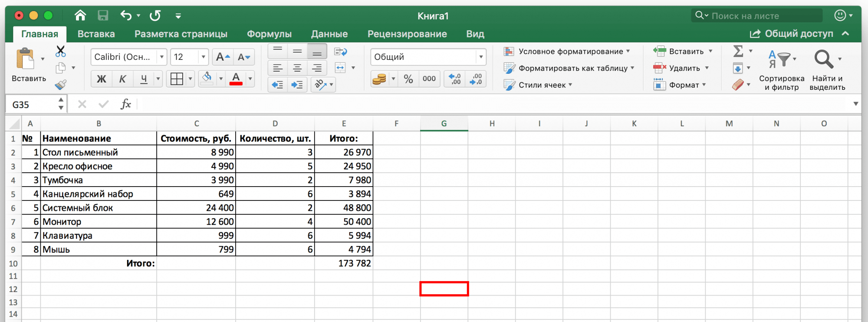Screen dimensions: 868x322
Task: Collapse the ribbon with chevron
Action: coord(845,33)
